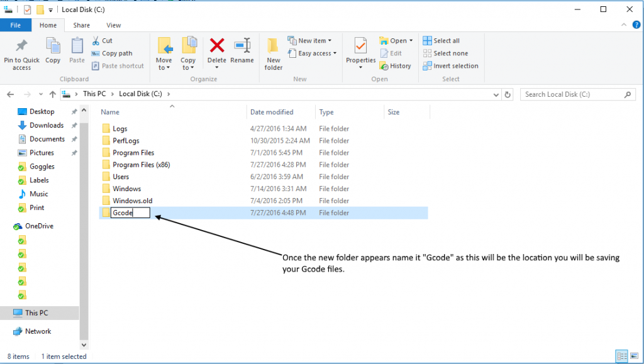
Task: Open the View ribbon tab
Action: pos(113,25)
